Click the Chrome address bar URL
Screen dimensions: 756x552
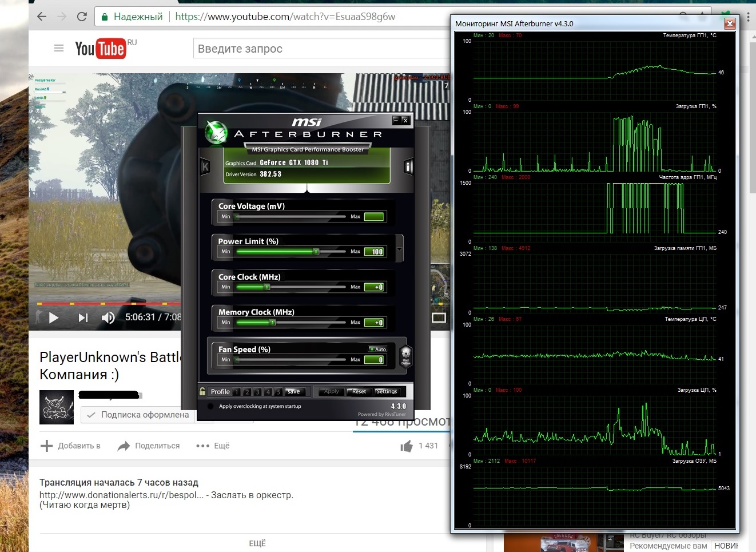click(x=285, y=17)
